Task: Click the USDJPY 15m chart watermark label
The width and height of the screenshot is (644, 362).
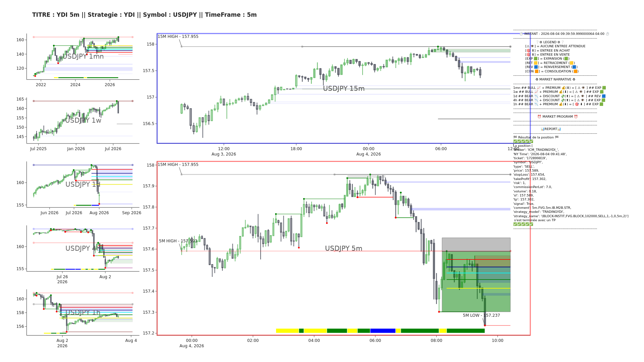Action: pos(344,88)
